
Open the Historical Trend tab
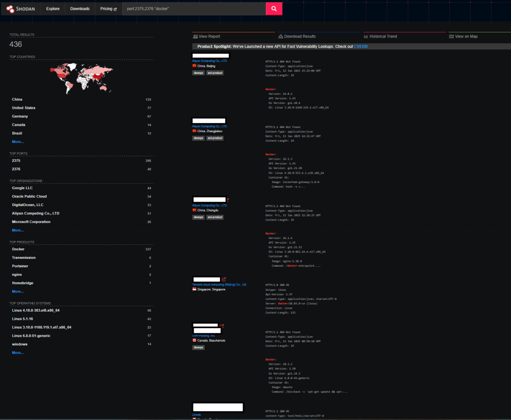click(x=380, y=36)
